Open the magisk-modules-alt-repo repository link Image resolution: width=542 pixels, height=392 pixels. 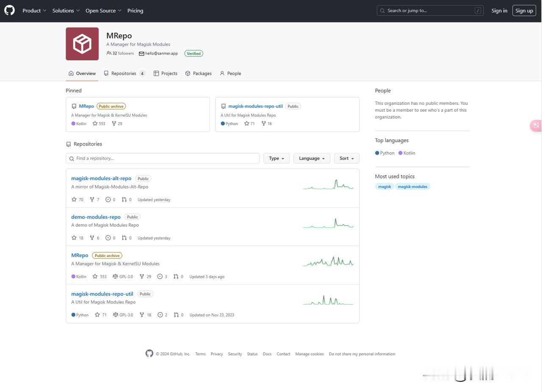101,178
